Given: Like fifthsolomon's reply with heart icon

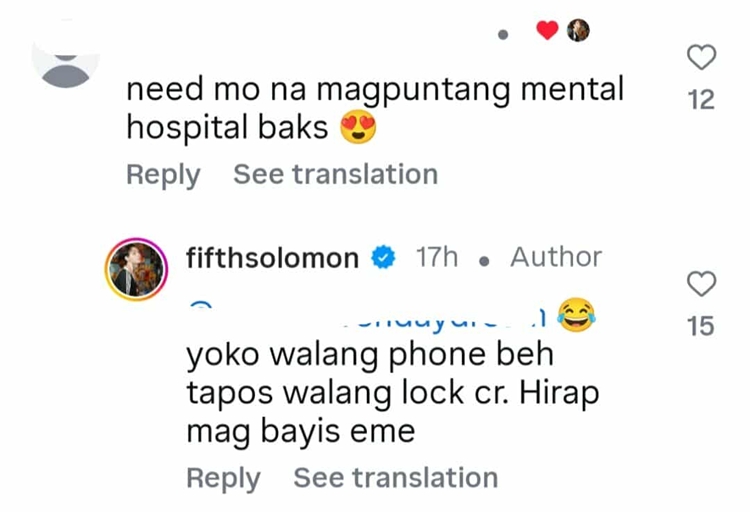Looking at the screenshot, I should [701, 284].
